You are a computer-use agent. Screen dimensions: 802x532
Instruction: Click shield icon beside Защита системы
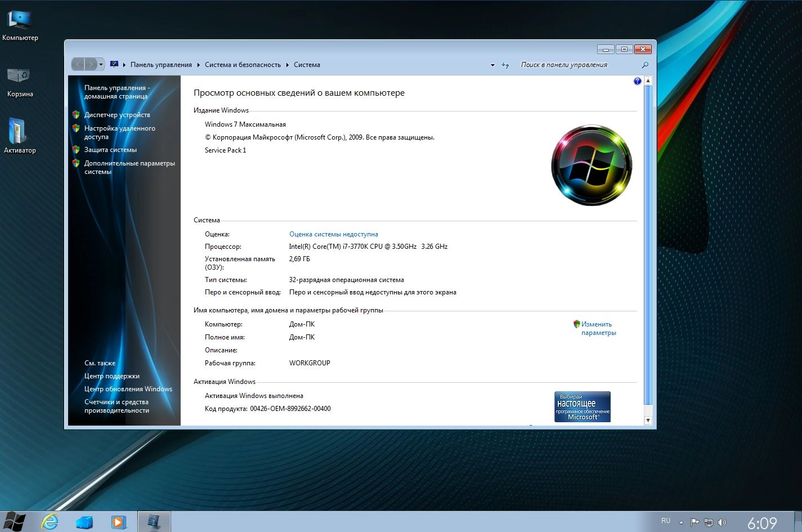76,149
